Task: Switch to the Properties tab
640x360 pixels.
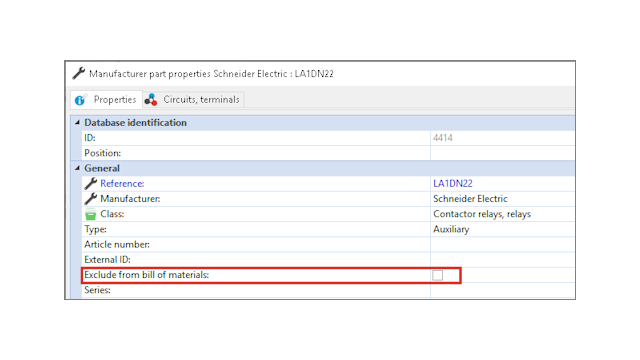Action: (x=107, y=100)
